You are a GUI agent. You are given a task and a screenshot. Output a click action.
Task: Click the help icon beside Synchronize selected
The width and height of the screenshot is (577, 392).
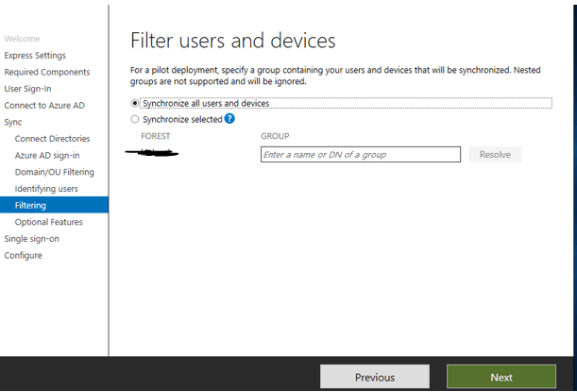click(x=229, y=119)
